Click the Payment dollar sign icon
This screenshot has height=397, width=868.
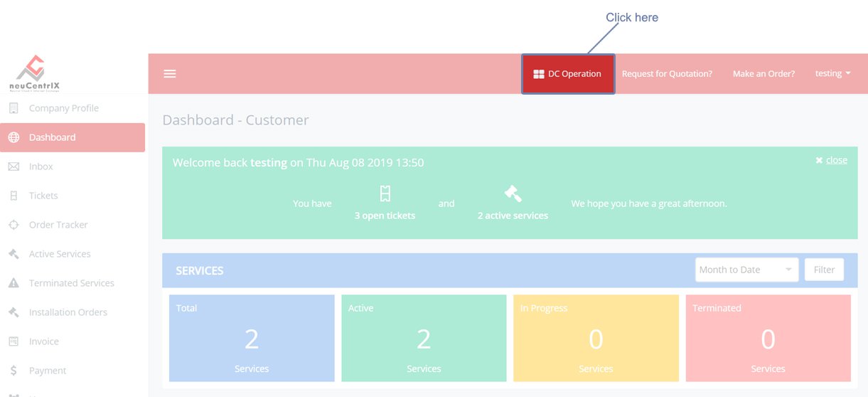click(x=14, y=371)
